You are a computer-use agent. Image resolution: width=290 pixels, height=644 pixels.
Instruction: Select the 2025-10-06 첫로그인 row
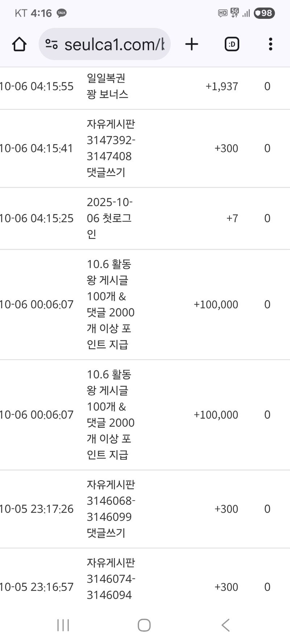(109, 218)
